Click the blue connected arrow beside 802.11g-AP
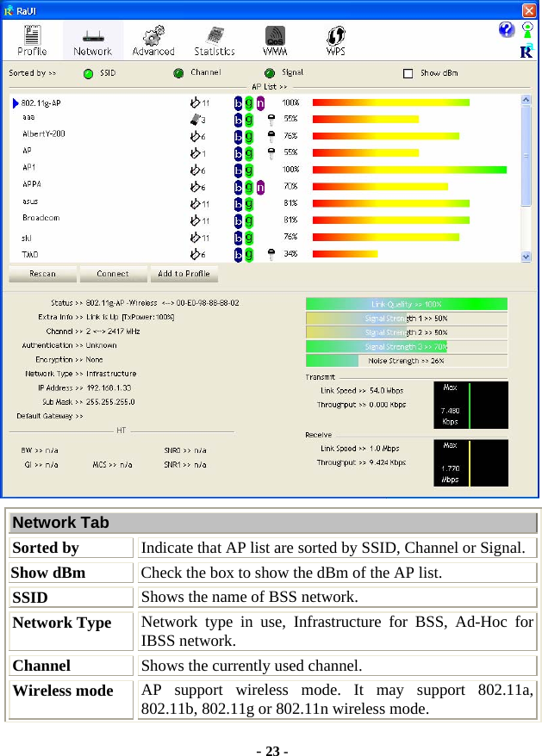Viewport: 542px width, 756px height. pos(16,103)
